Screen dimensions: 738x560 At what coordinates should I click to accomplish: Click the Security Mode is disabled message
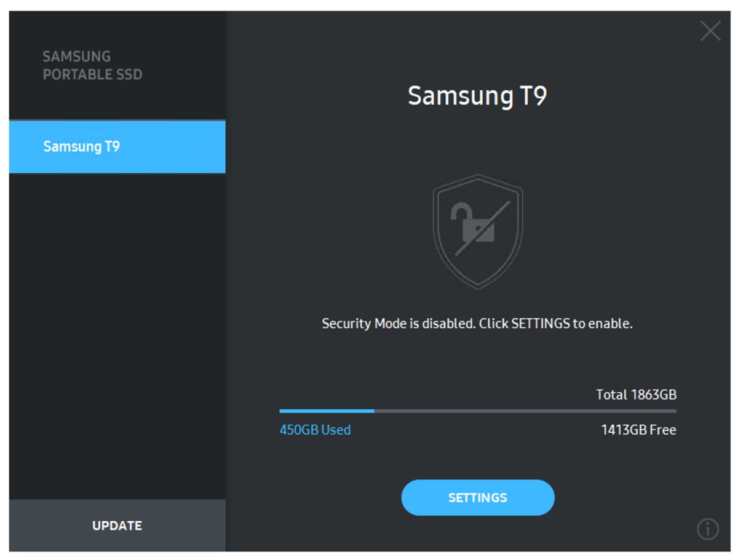(477, 323)
